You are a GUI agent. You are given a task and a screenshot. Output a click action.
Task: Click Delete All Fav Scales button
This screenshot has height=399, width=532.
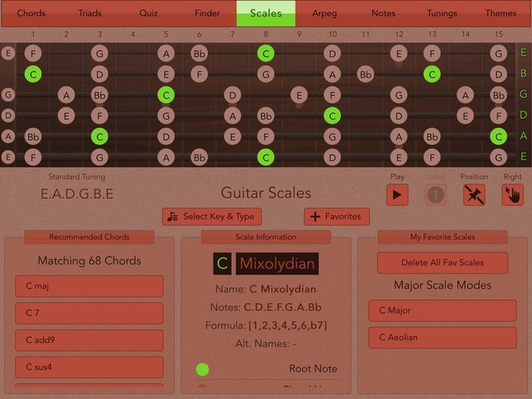click(x=442, y=262)
